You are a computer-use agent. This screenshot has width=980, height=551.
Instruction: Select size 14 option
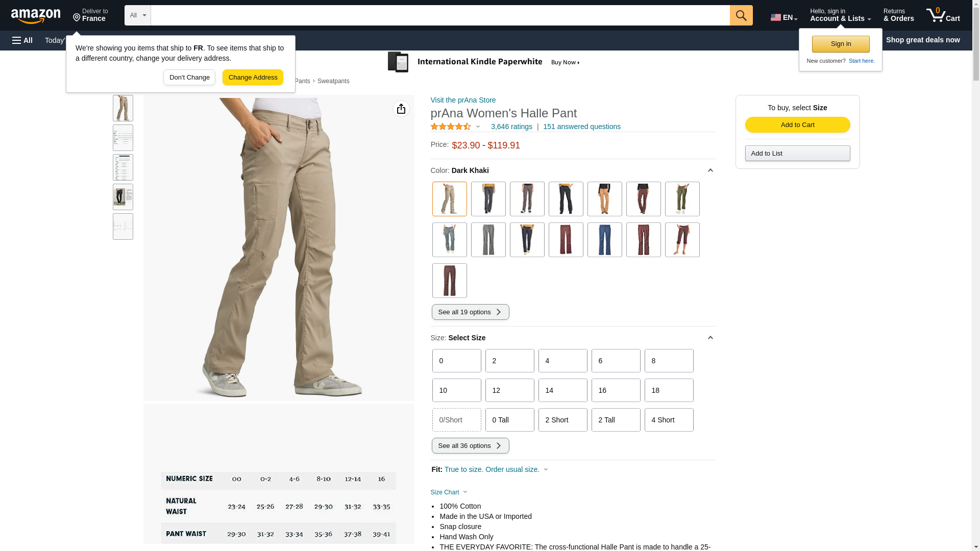click(x=562, y=390)
